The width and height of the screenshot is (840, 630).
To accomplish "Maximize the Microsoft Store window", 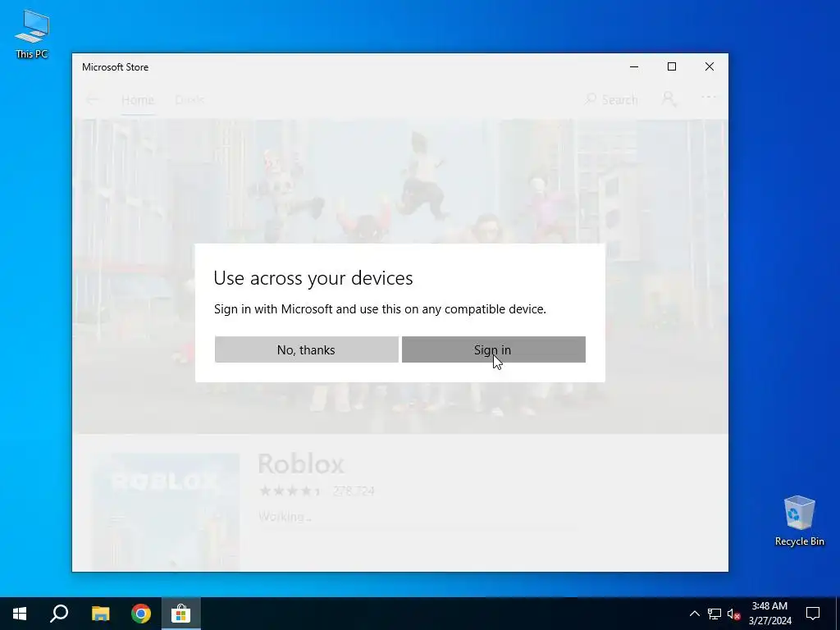I will (671, 66).
